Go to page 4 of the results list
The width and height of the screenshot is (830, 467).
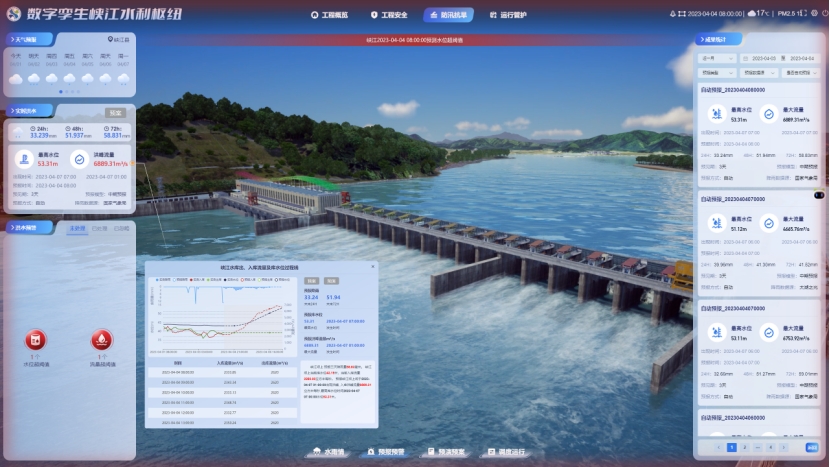tap(770, 447)
